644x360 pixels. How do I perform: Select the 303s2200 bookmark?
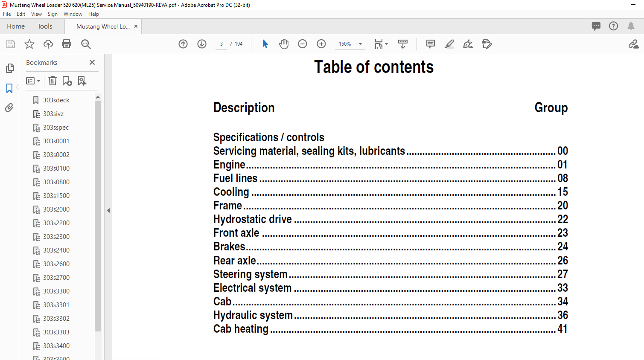pyautogui.click(x=56, y=223)
